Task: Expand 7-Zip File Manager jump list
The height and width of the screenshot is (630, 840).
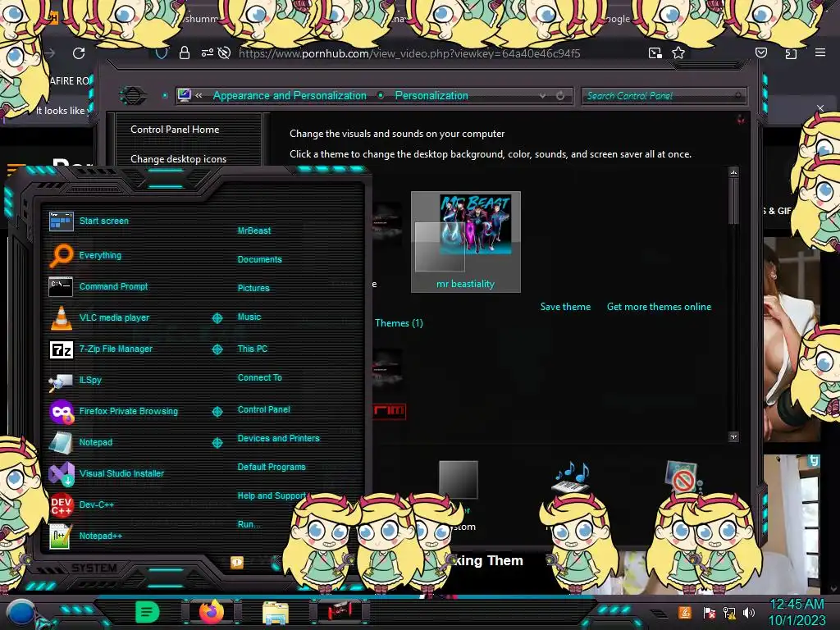Action: point(217,349)
